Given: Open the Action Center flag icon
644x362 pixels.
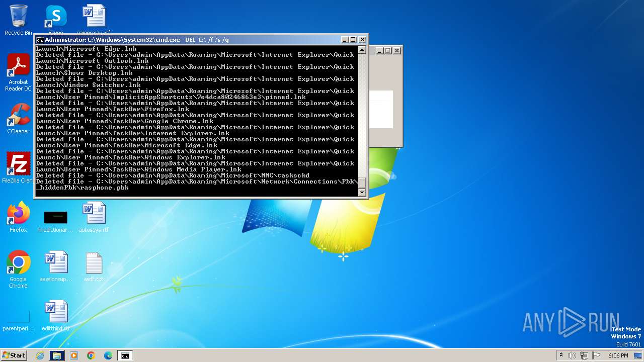Looking at the screenshot, I should [596, 355].
